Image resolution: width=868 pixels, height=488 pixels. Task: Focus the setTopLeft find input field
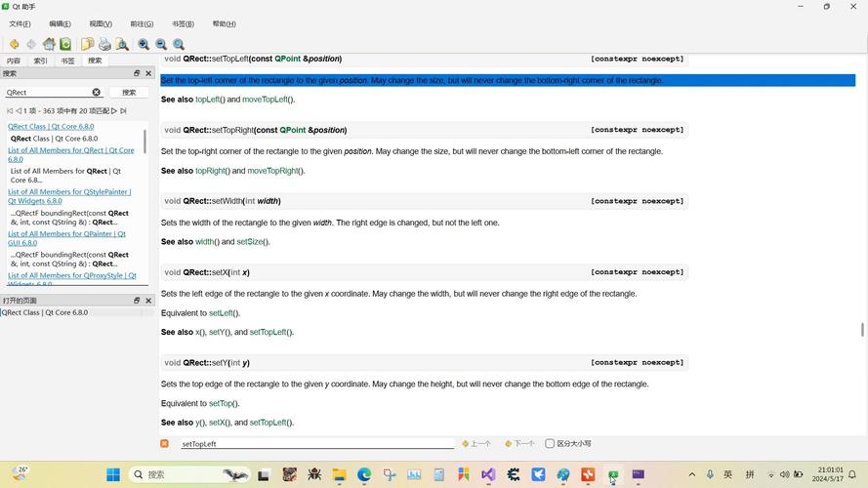[x=316, y=444]
